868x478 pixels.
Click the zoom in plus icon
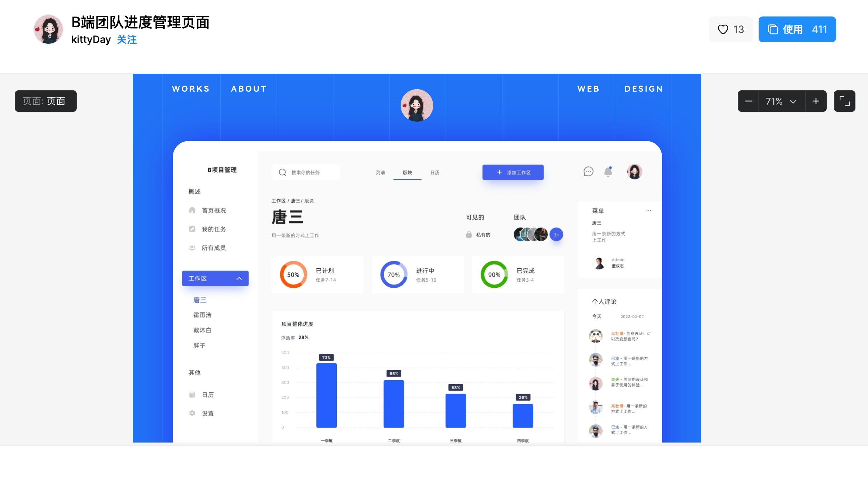816,101
